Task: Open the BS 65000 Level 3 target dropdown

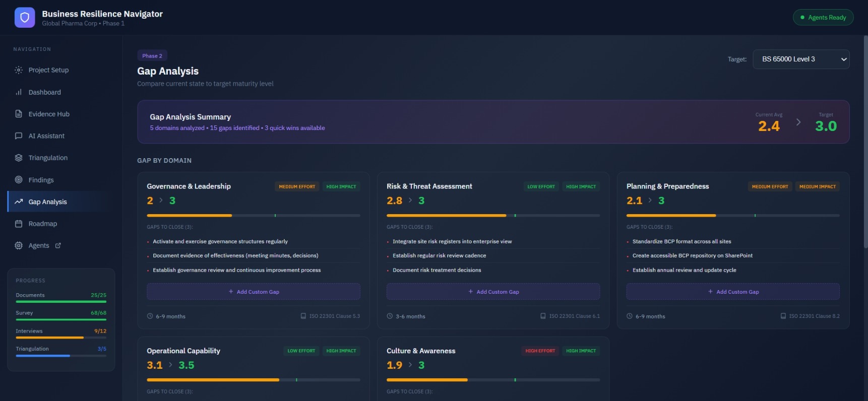Action: pyautogui.click(x=800, y=59)
